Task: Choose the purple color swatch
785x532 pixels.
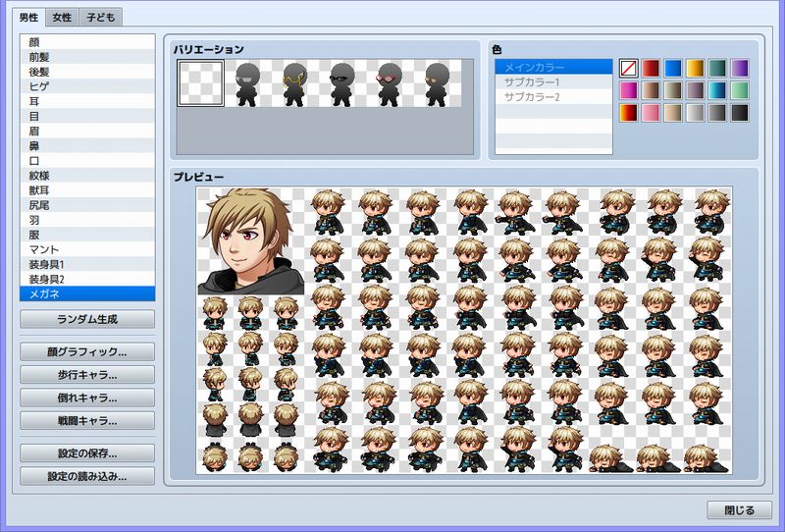Action: 740,68
